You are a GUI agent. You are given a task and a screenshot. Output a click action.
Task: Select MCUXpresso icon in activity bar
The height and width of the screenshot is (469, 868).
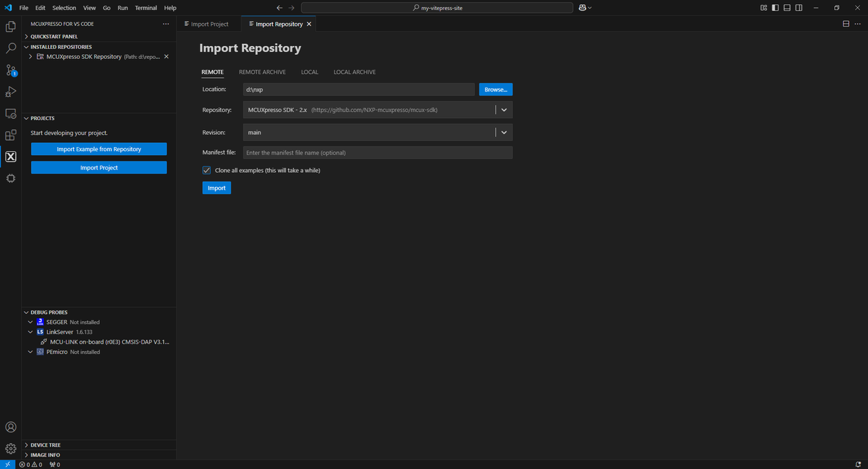pyautogui.click(x=11, y=157)
